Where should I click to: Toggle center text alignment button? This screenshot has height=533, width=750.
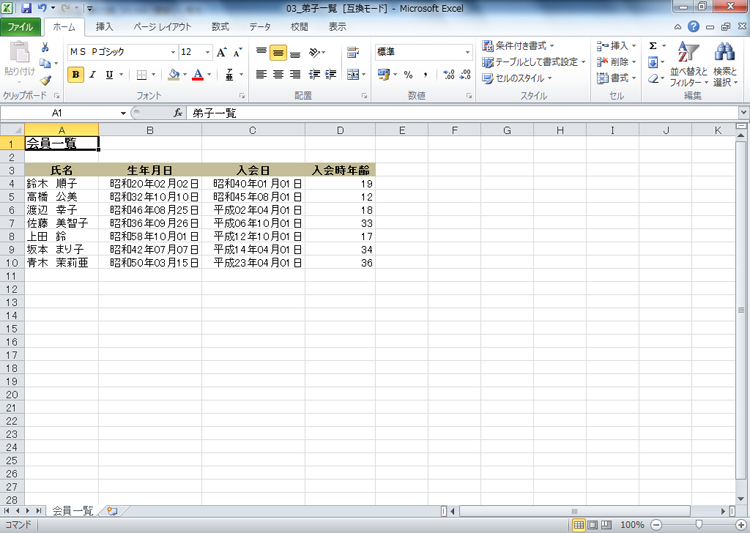278,75
